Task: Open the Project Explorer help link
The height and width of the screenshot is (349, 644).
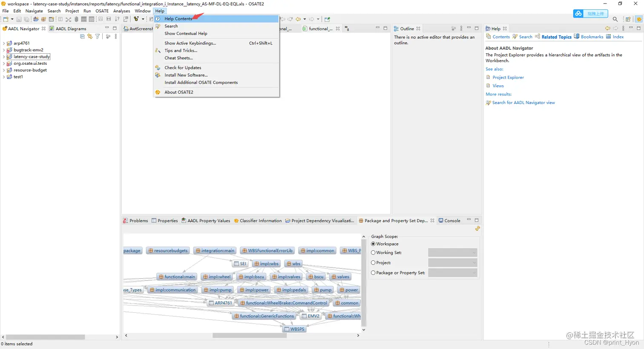Action: point(508,78)
